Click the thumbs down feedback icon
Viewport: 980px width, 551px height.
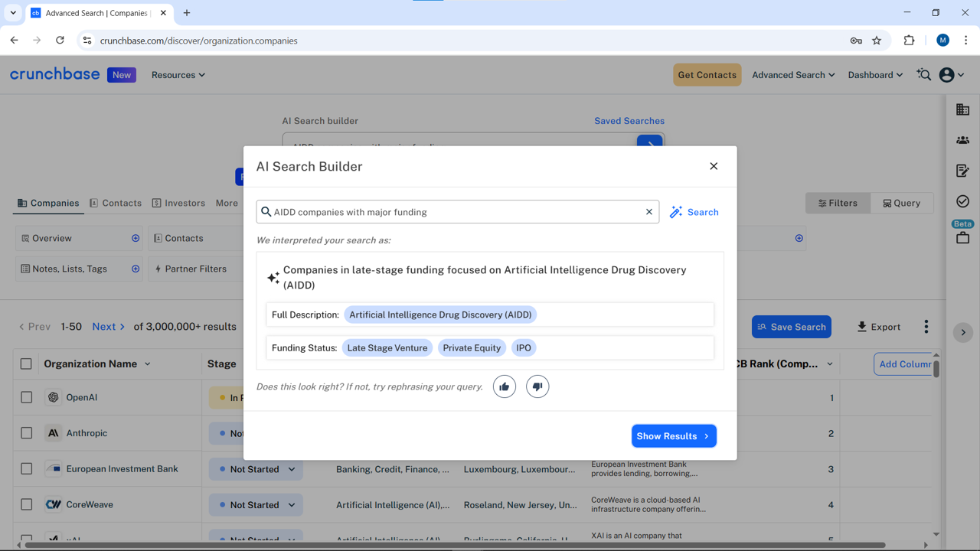click(537, 386)
